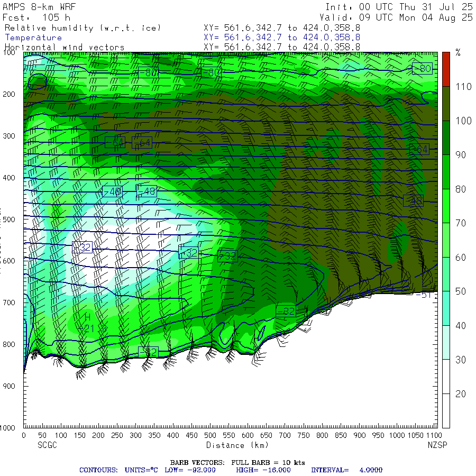
Task: Click the 'Distance (km)' axis title
Action: point(237,445)
